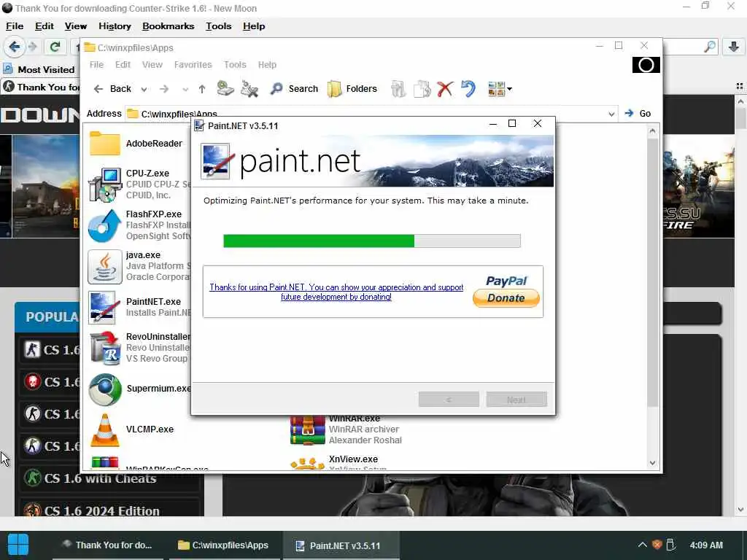Open browser History menu

point(115,26)
